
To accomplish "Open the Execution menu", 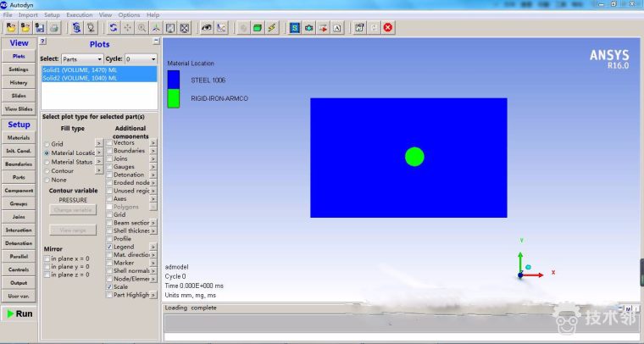I will click(80, 15).
